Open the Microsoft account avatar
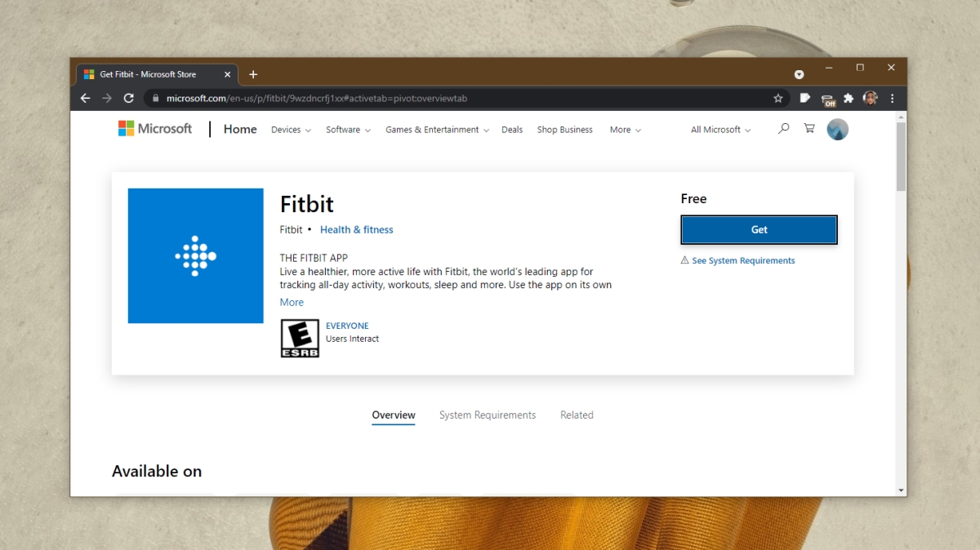Viewport: 980px width, 550px height. tap(837, 129)
